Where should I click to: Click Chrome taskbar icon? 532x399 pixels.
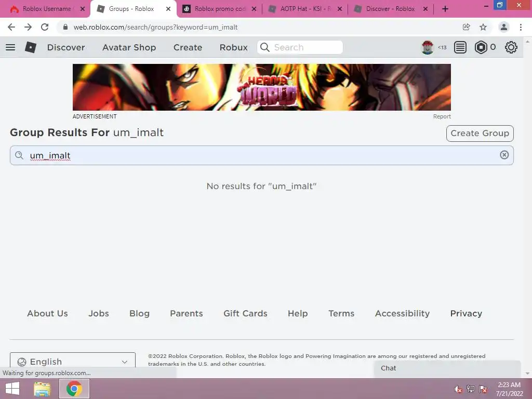point(74,389)
